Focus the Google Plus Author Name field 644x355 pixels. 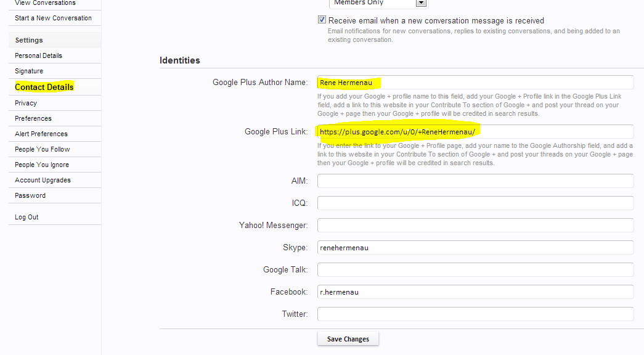(475, 82)
